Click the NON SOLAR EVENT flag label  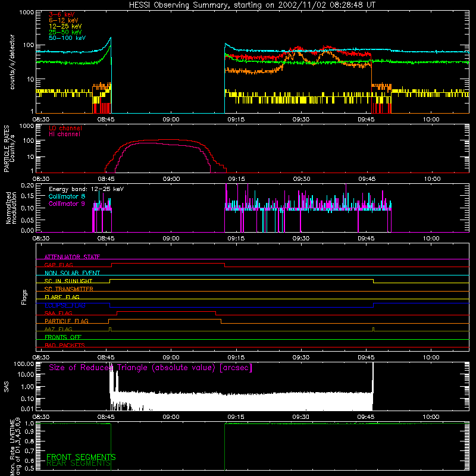click(x=72, y=273)
